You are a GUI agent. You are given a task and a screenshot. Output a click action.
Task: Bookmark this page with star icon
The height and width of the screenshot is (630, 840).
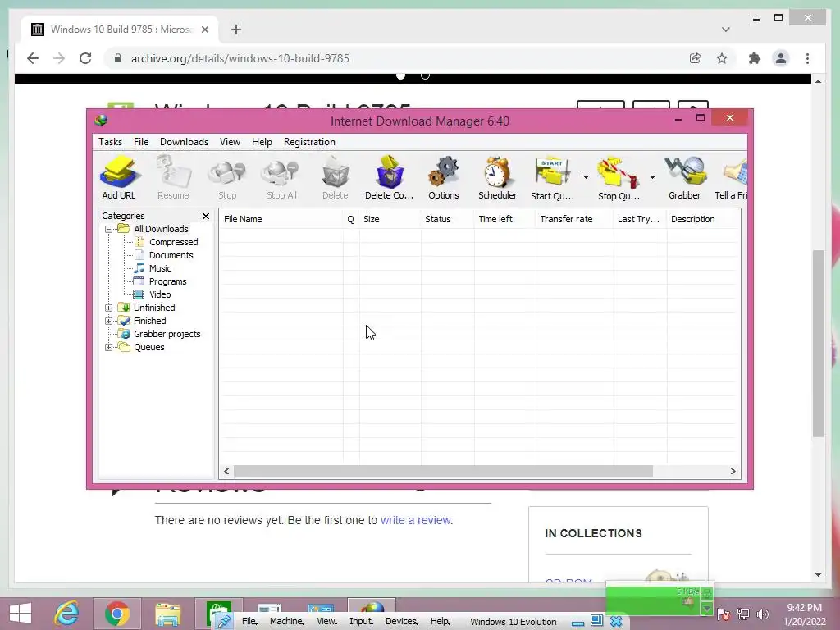pyautogui.click(x=722, y=58)
